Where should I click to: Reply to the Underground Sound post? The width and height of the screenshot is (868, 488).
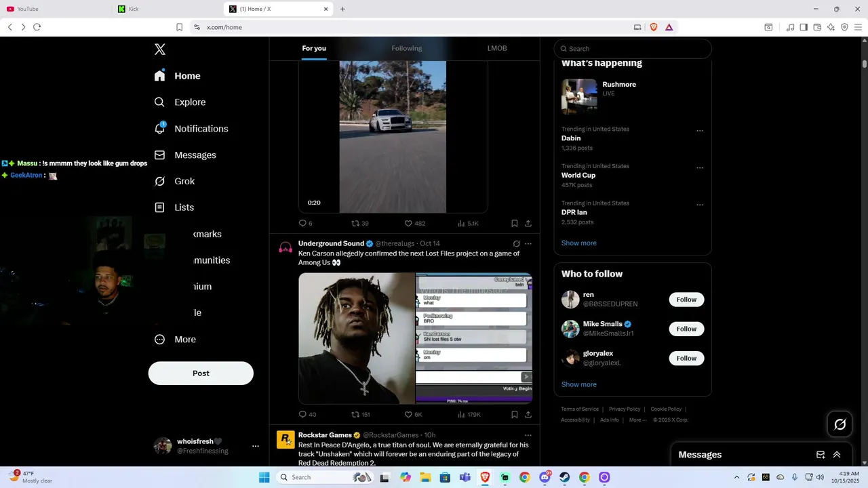pyautogui.click(x=302, y=415)
